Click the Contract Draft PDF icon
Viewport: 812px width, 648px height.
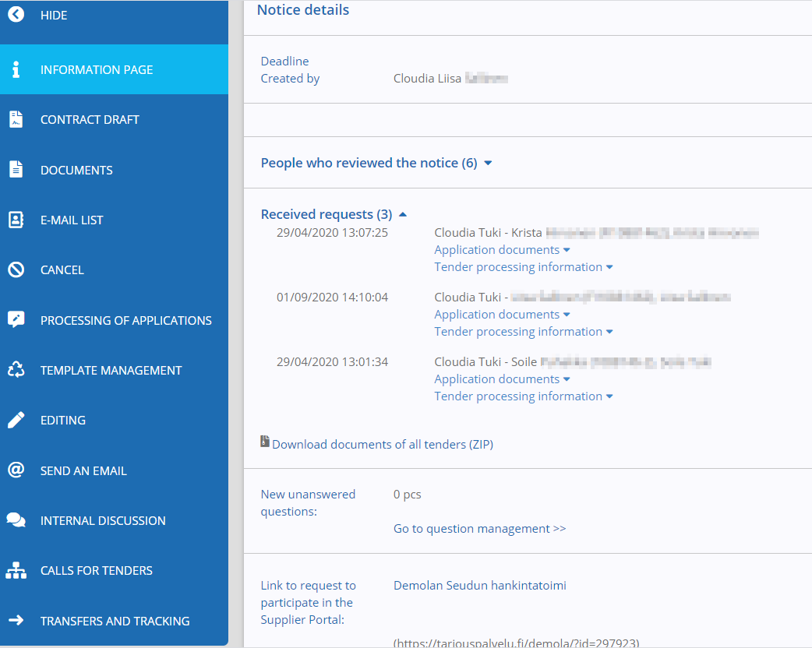pyautogui.click(x=16, y=119)
